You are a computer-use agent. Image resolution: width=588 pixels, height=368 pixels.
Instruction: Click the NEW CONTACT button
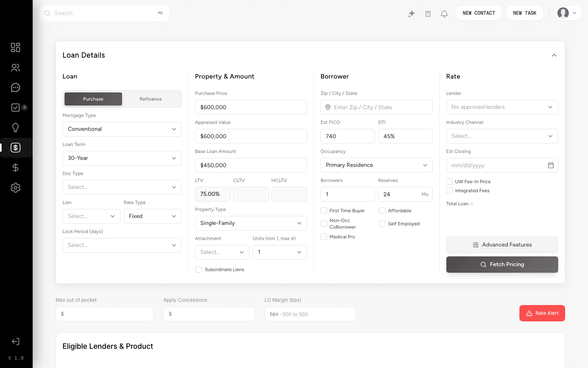click(479, 13)
